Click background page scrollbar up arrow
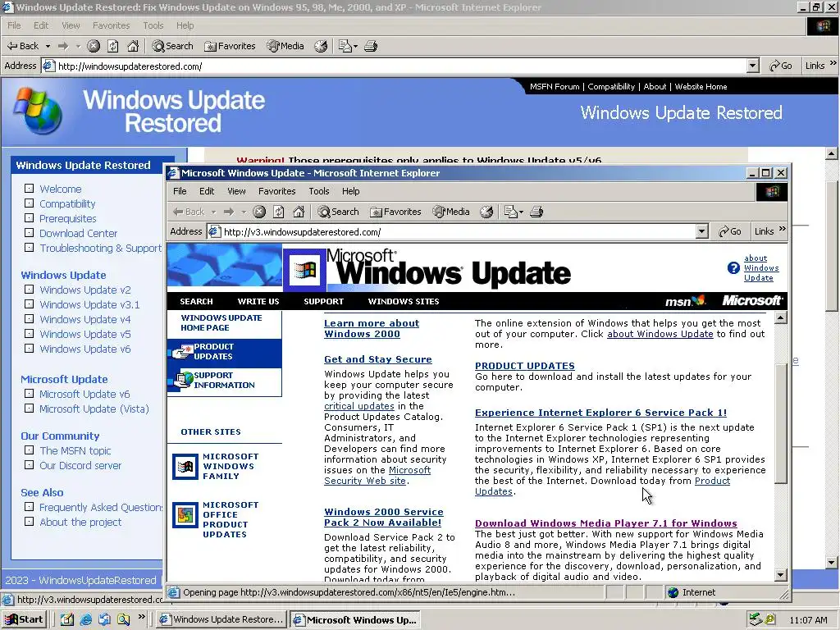 [832, 153]
